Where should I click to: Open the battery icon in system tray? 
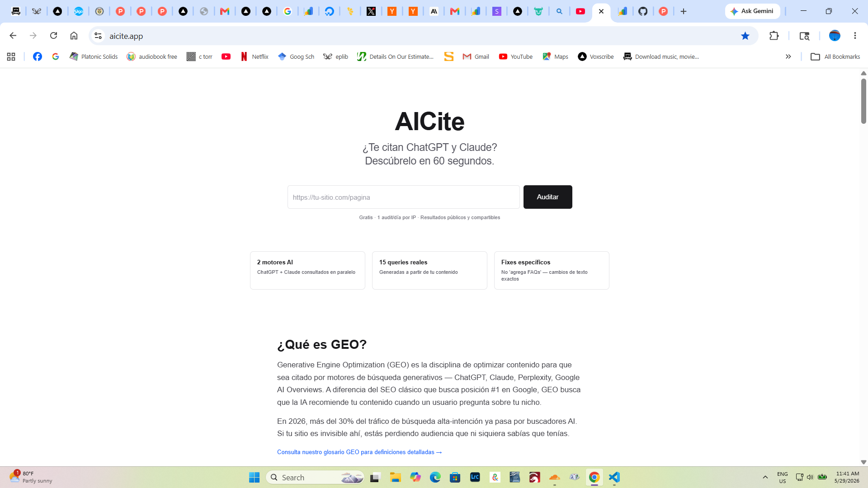point(822,477)
